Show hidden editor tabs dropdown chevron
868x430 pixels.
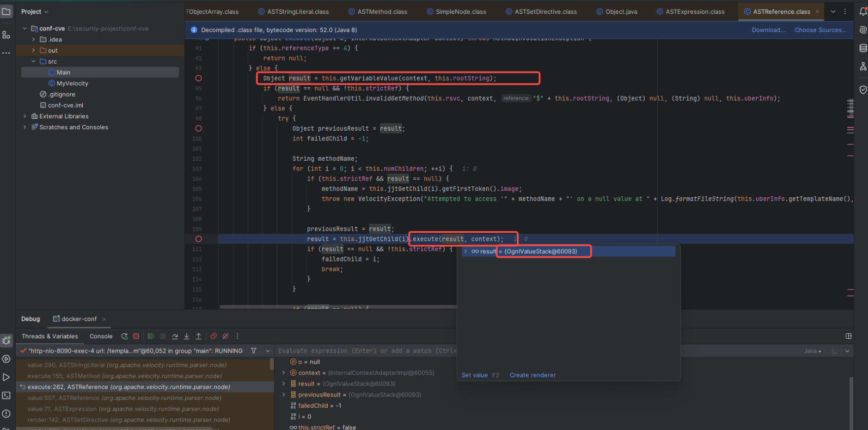pyautogui.click(x=833, y=11)
